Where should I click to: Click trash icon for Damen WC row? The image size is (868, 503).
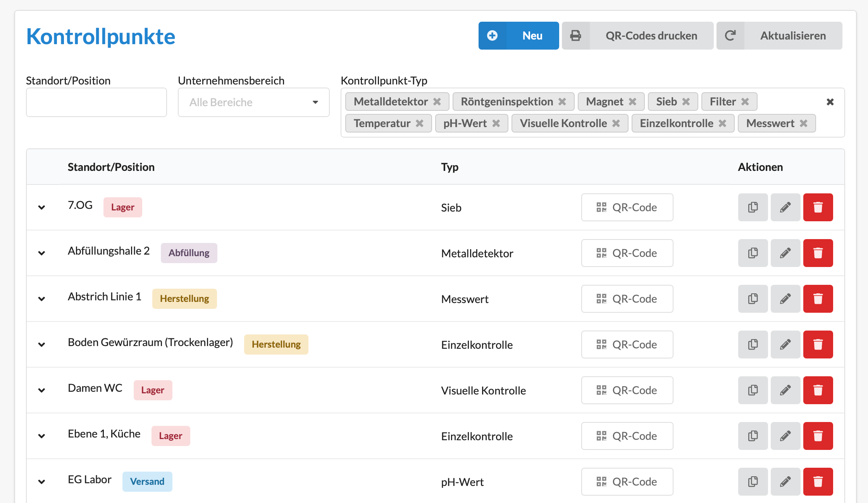pyautogui.click(x=818, y=390)
